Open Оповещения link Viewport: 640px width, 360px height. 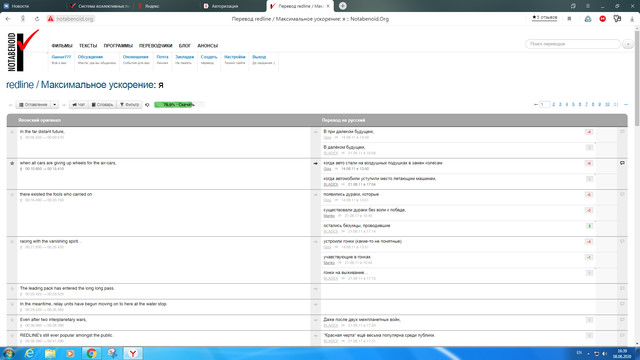point(136,57)
